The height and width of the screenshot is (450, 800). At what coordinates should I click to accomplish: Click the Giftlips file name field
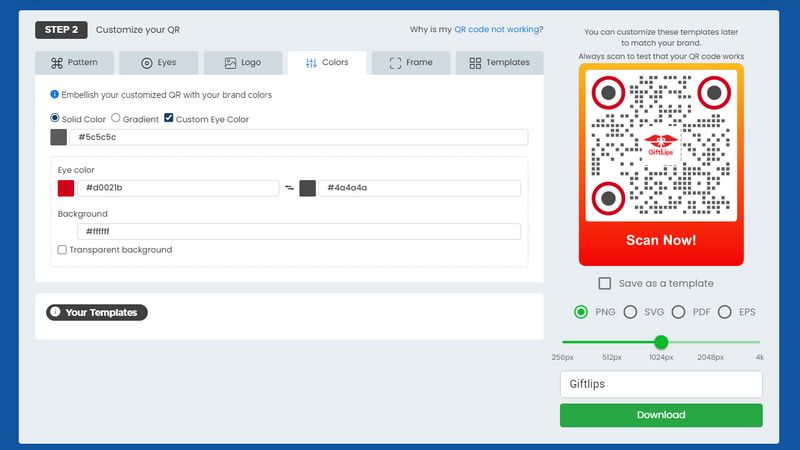(x=661, y=384)
